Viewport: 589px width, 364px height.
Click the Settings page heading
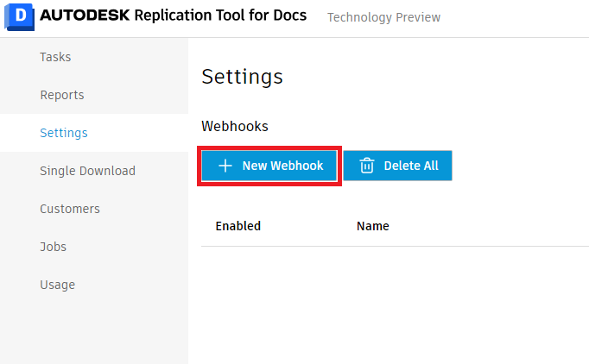(242, 76)
